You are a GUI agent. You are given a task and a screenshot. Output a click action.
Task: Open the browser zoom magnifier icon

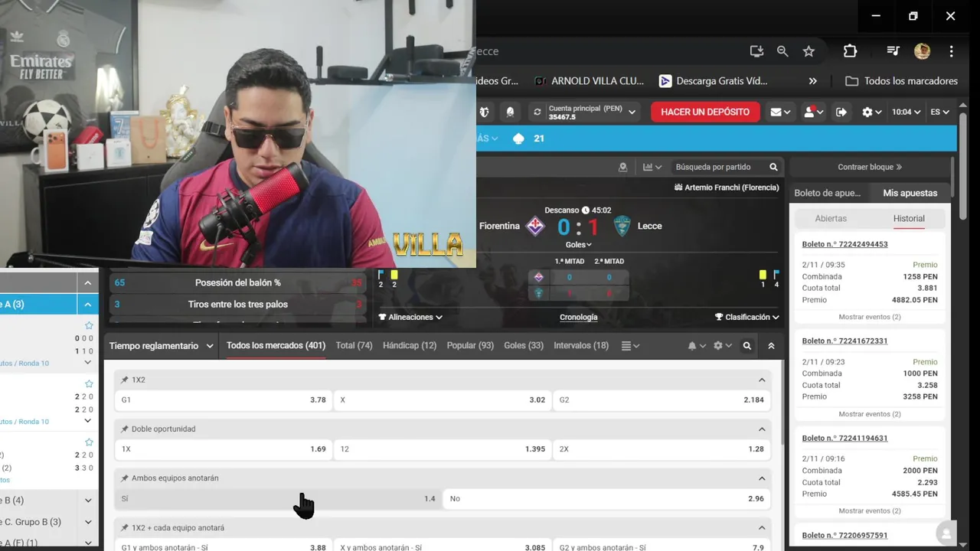(782, 51)
